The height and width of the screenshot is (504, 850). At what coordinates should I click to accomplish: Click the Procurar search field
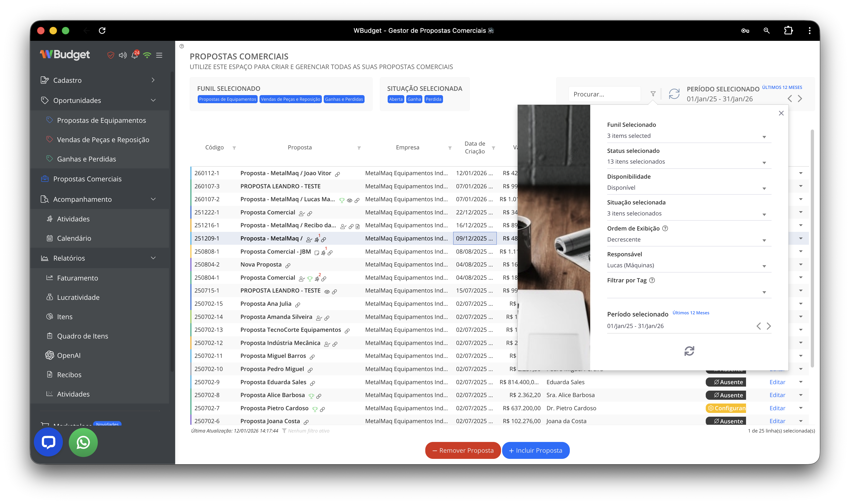pyautogui.click(x=604, y=94)
